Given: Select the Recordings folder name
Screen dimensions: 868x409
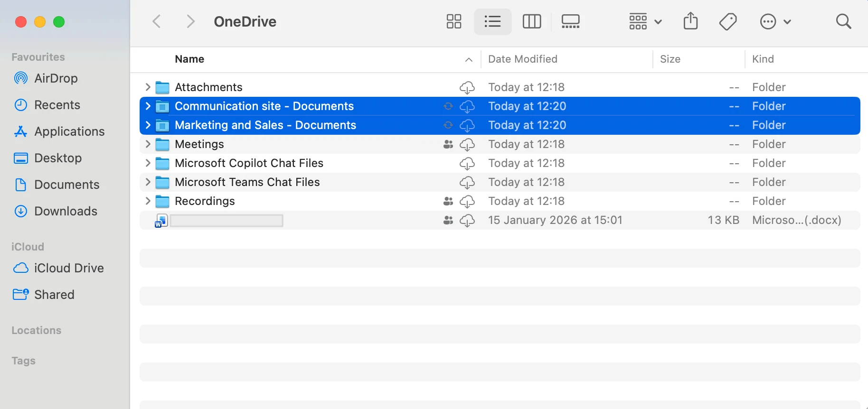Looking at the screenshot, I should pos(205,201).
